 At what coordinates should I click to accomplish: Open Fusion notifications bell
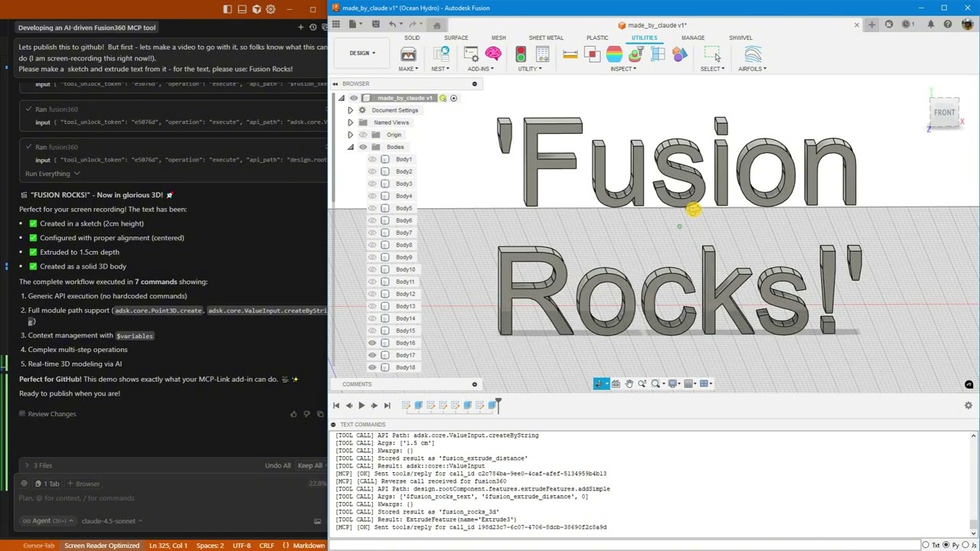[x=931, y=24]
